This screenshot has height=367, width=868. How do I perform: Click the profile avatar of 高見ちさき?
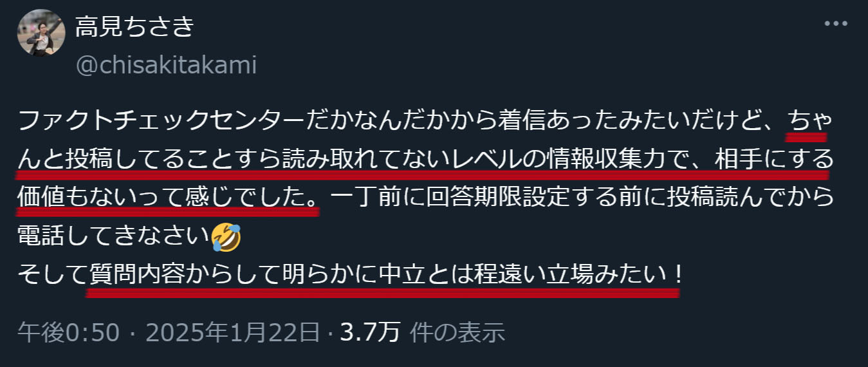[x=41, y=32]
